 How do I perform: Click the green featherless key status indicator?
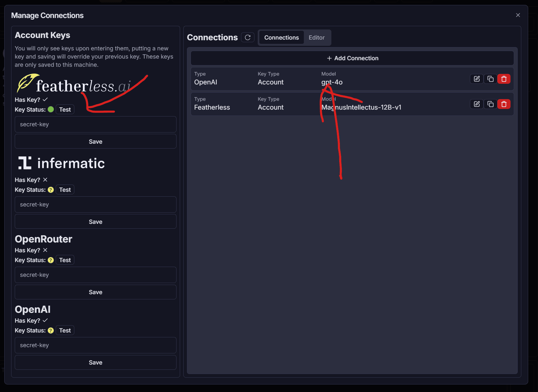51,110
